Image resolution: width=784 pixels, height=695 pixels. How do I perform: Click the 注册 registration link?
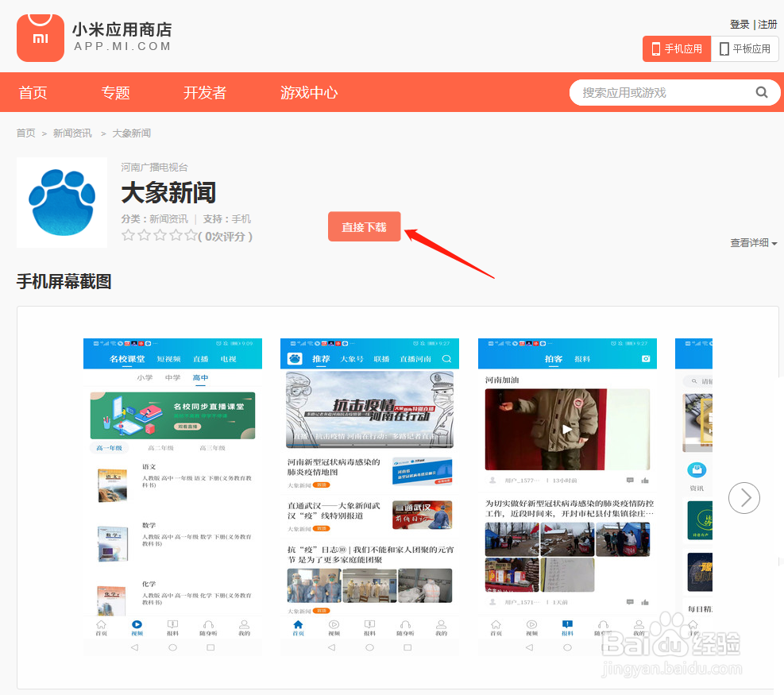point(767,24)
